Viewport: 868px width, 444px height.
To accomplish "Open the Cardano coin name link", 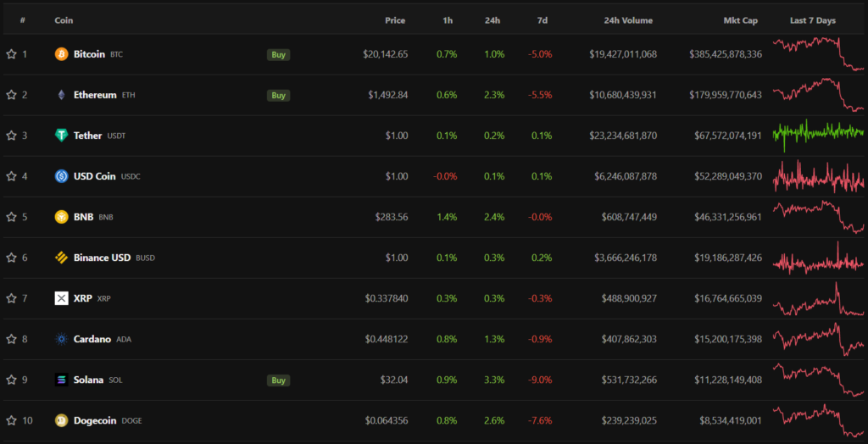I will pos(92,339).
